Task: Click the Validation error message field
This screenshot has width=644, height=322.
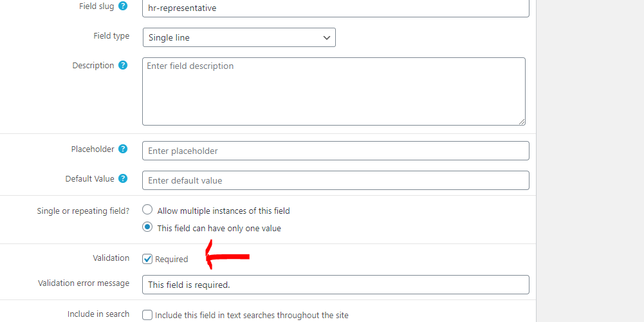Action: pyautogui.click(x=336, y=285)
